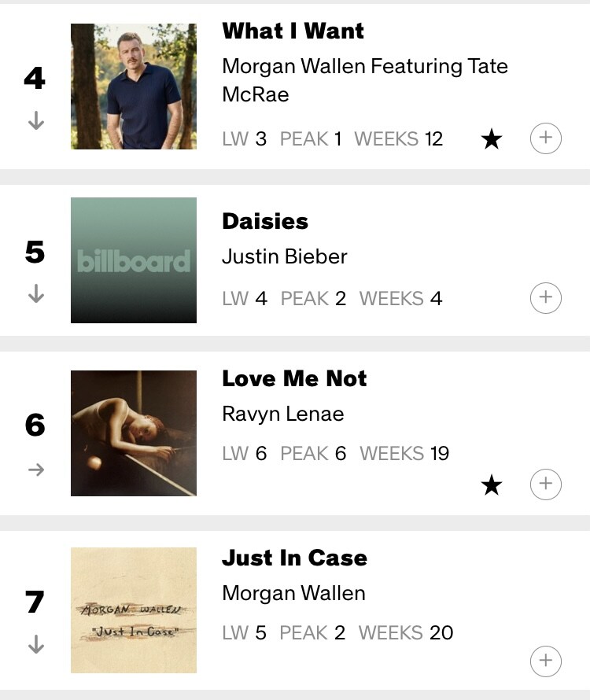Click Morgan Wallen Featuring Tate McRae
This screenshot has height=700, width=590.
pyautogui.click(x=365, y=80)
